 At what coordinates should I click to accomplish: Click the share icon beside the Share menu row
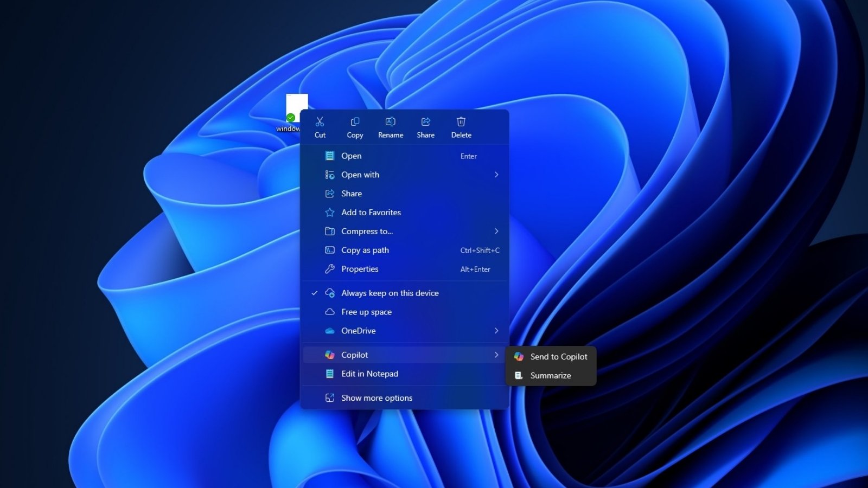(x=329, y=194)
